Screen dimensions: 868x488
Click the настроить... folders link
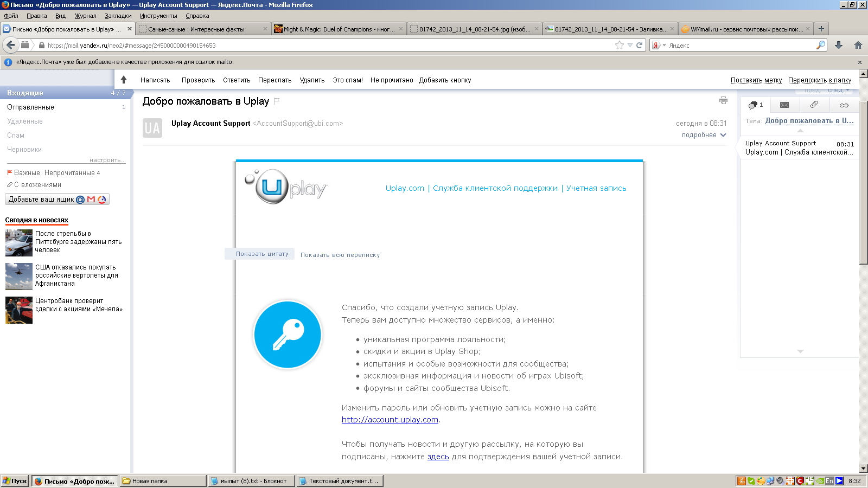(x=107, y=160)
